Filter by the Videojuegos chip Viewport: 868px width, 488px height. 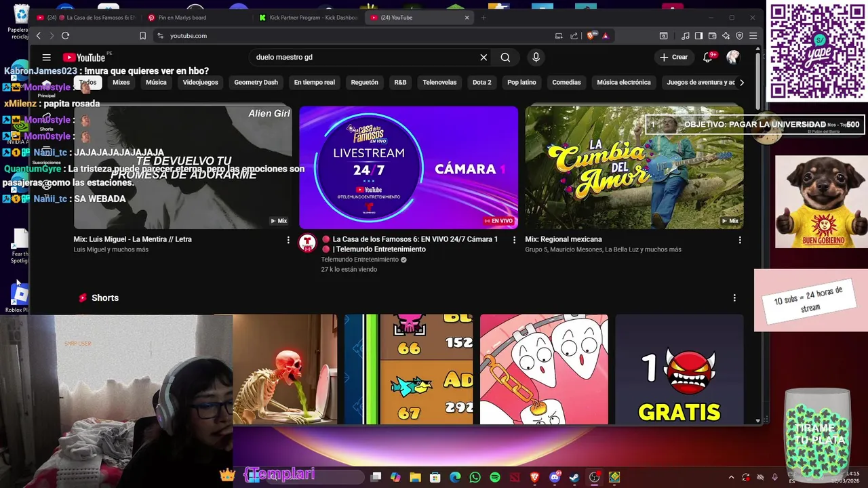[x=201, y=83]
